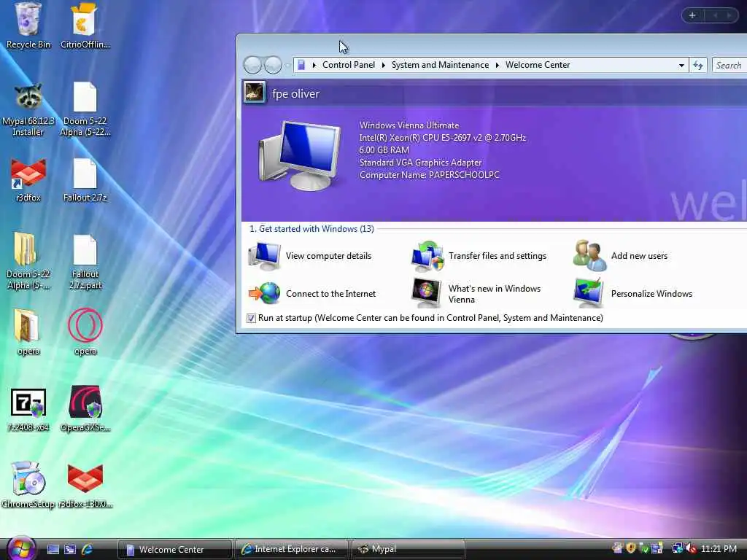Viewport: 747px width, 560px height.
Task: Click the Connect to the Internet label
Action: tap(330, 294)
